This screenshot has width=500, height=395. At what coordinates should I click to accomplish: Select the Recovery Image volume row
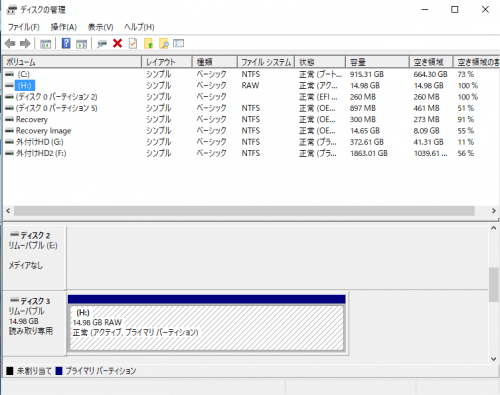click(x=251, y=131)
